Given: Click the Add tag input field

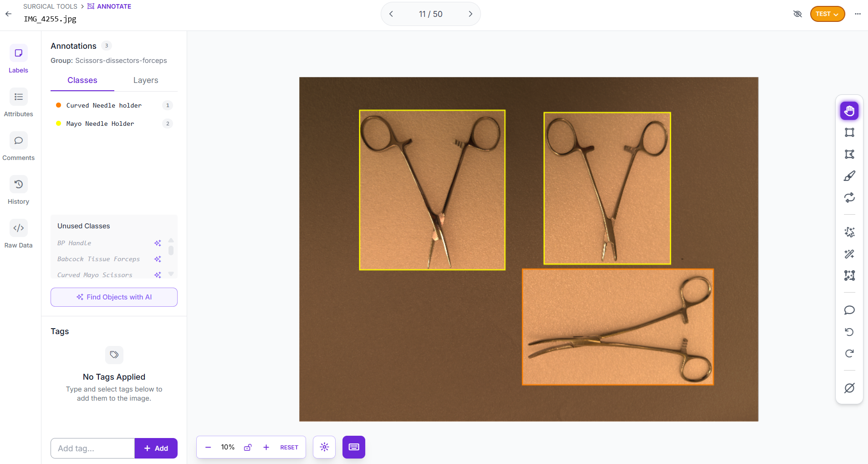Looking at the screenshot, I should pos(92,449).
